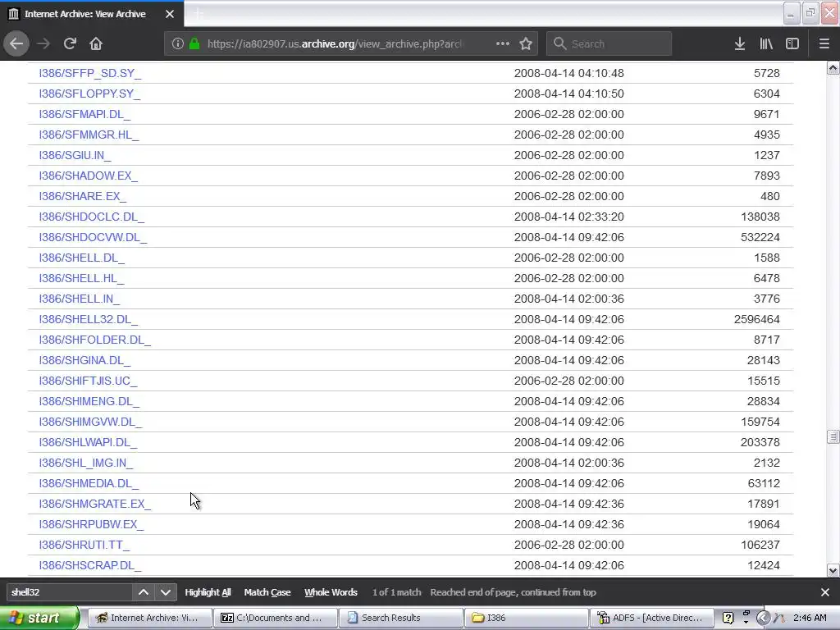Open the Library bookmarks and history icon
The image size is (840, 630).
tap(766, 43)
